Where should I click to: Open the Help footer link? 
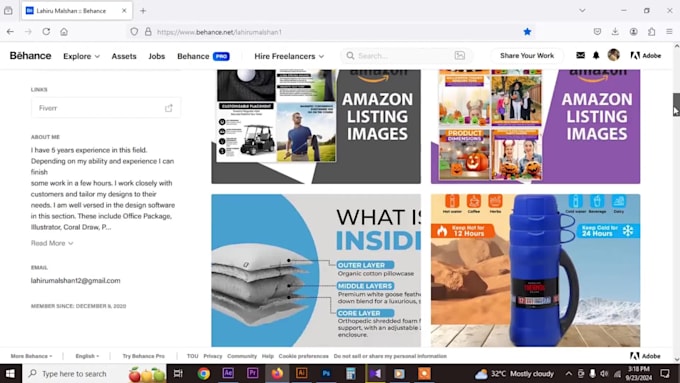(x=268, y=356)
